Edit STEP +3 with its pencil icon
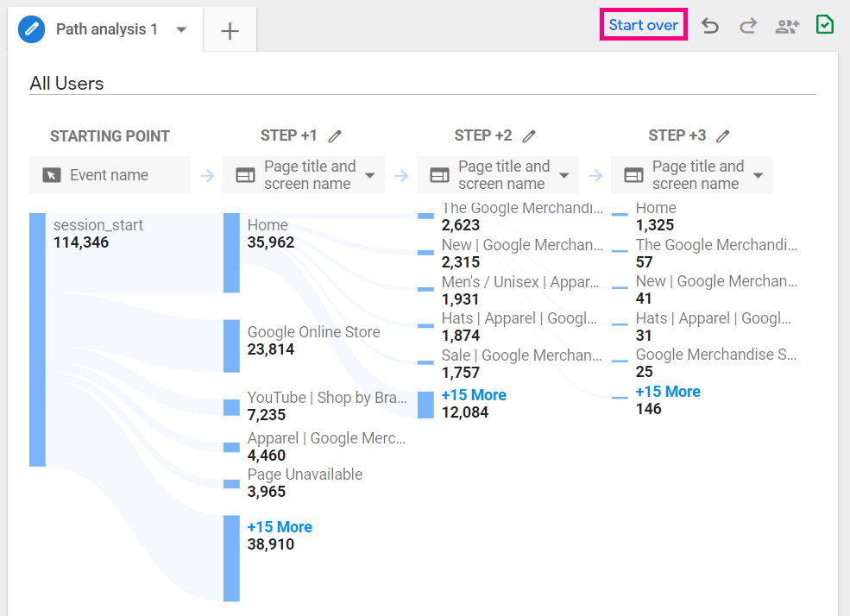This screenshot has width=850, height=616. click(x=722, y=136)
